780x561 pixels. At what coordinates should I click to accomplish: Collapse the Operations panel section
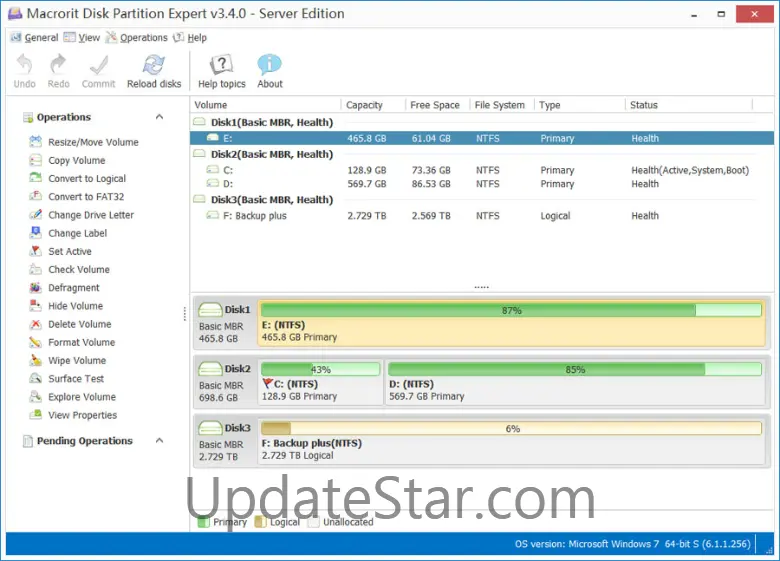159,117
